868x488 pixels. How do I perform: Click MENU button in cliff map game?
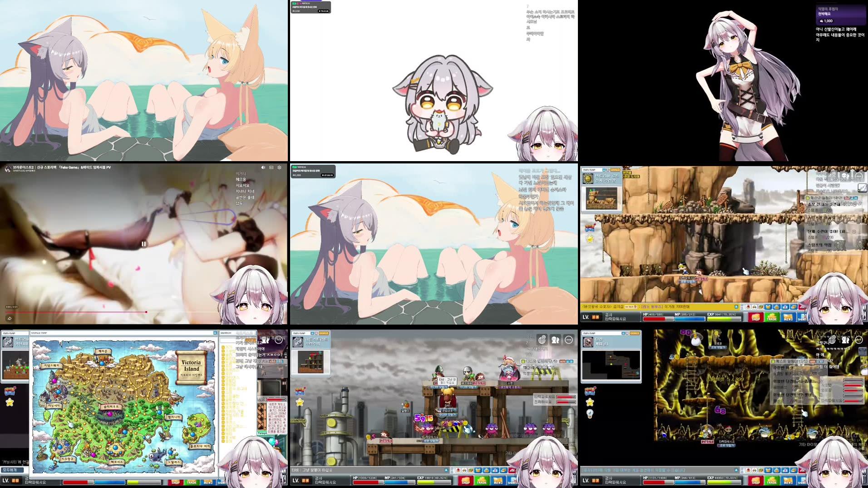pyautogui.click(x=788, y=317)
